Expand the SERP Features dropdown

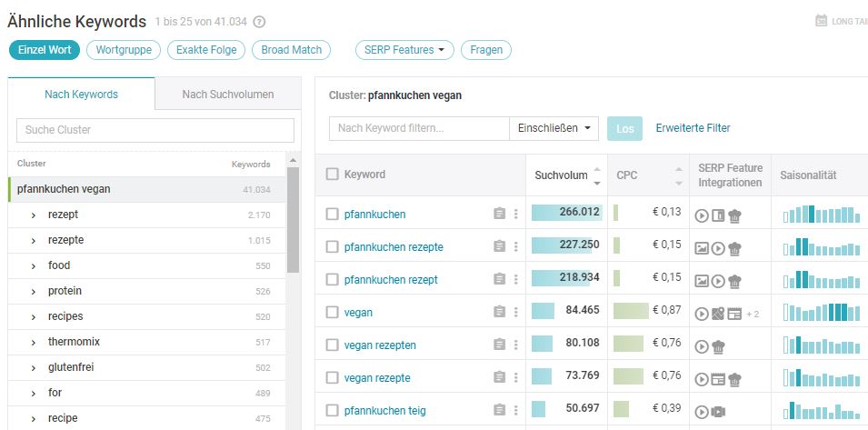(x=404, y=50)
